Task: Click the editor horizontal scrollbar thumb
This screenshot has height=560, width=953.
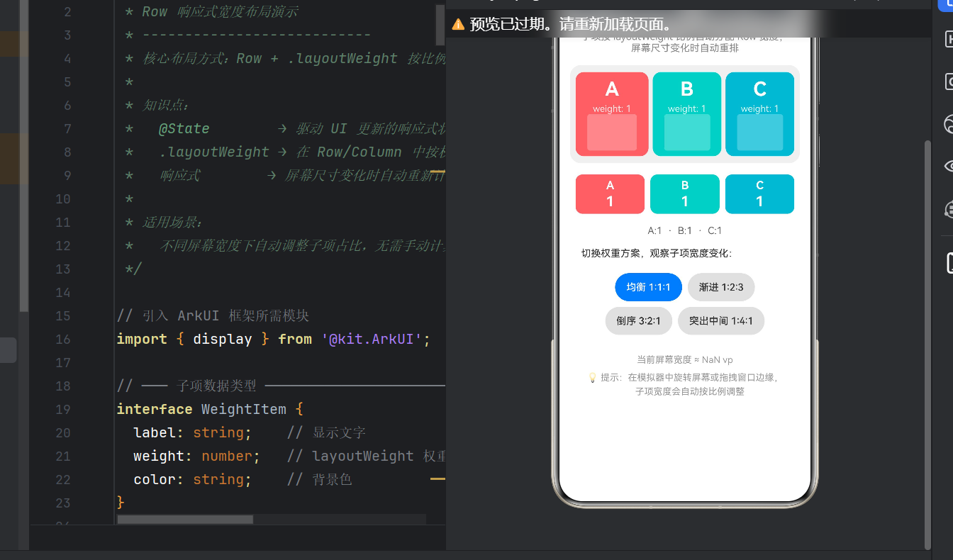Action: [x=185, y=520]
